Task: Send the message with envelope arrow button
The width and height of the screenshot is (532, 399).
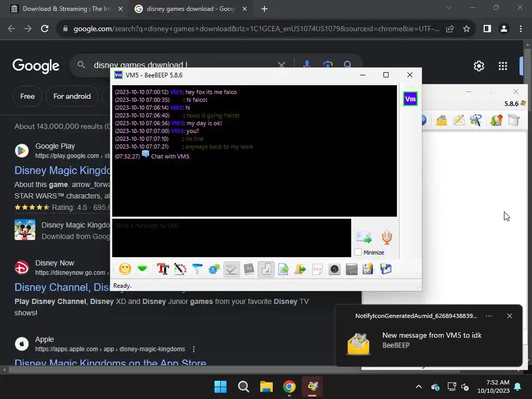Action: 363,237
